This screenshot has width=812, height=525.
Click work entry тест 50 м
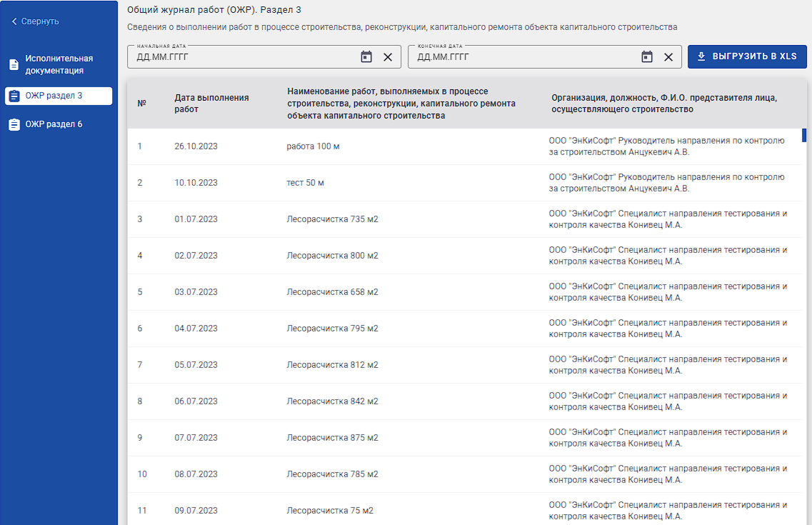[305, 183]
